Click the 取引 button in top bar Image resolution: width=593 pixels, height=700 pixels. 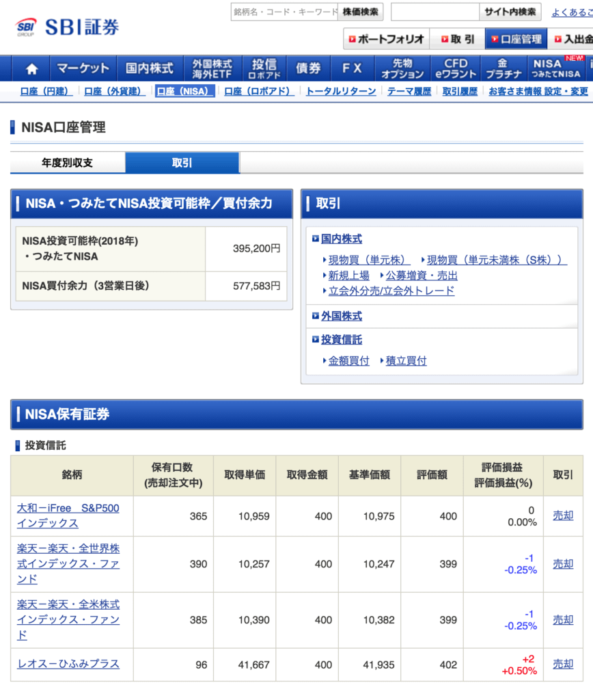pyautogui.click(x=457, y=39)
